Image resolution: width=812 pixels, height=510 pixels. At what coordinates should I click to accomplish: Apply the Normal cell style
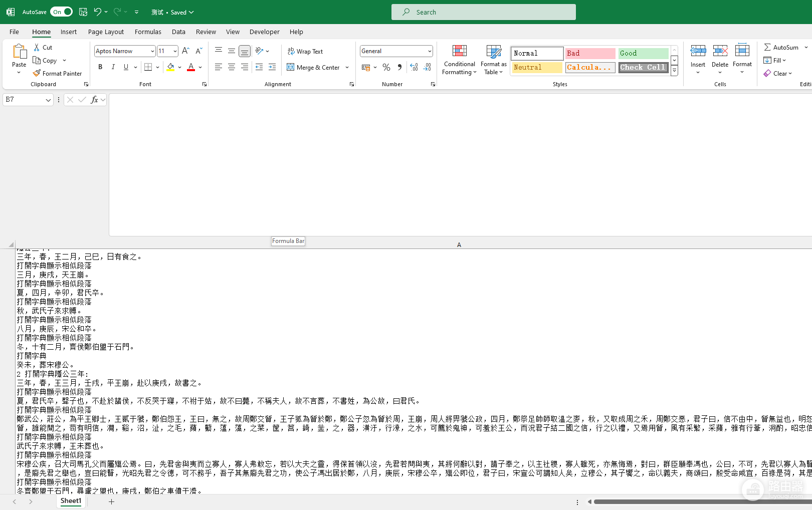tap(537, 53)
